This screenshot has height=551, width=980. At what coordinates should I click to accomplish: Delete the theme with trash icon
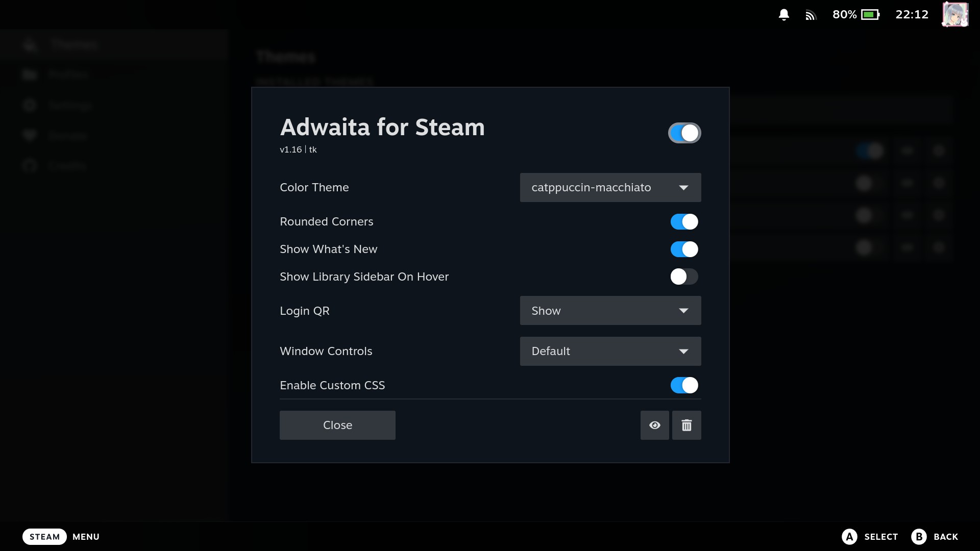(687, 425)
